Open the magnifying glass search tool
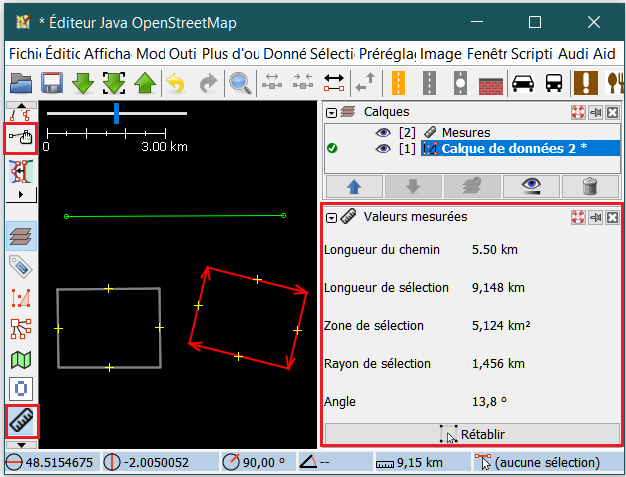This screenshot has height=477, width=626. (x=240, y=83)
